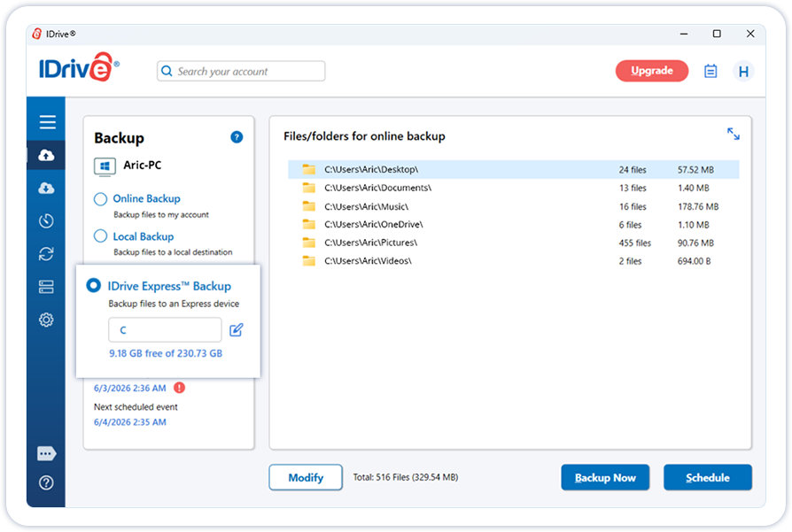This screenshot has width=792, height=532.
Task: Click the Online Backup label text
Action: click(x=146, y=198)
